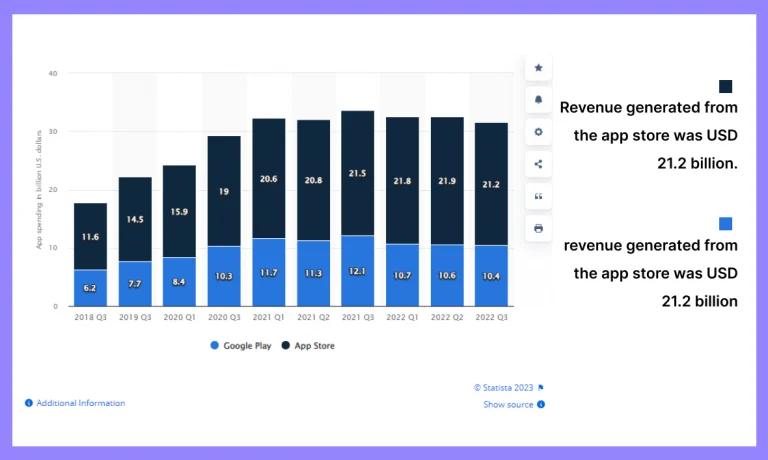Screen dimensions: 768x460
Task: Select the 15.9 segment of 2020 Q1 bar
Action: (x=179, y=212)
